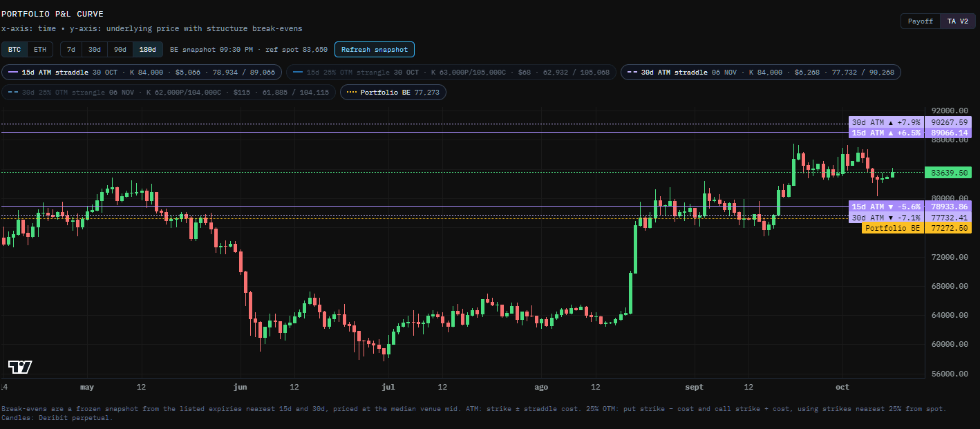
Task: Click the "PORTFOLIO P&L CURVE" title
Action: click(x=53, y=13)
